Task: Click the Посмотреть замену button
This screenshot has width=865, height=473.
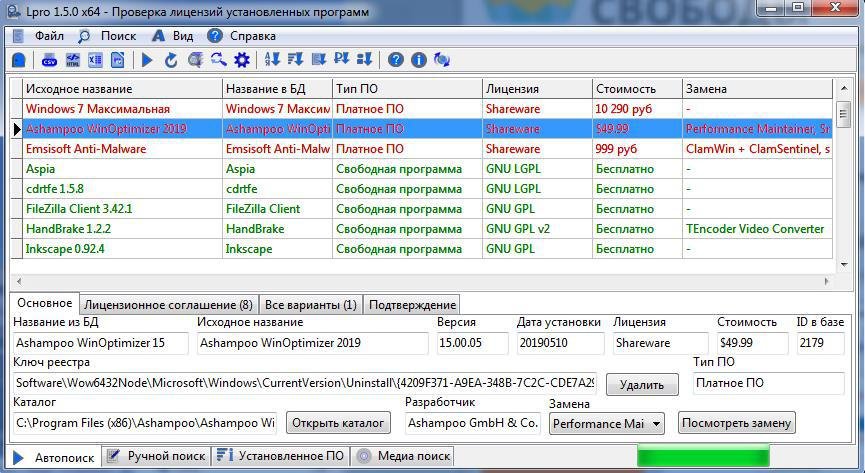Action: coord(736,423)
